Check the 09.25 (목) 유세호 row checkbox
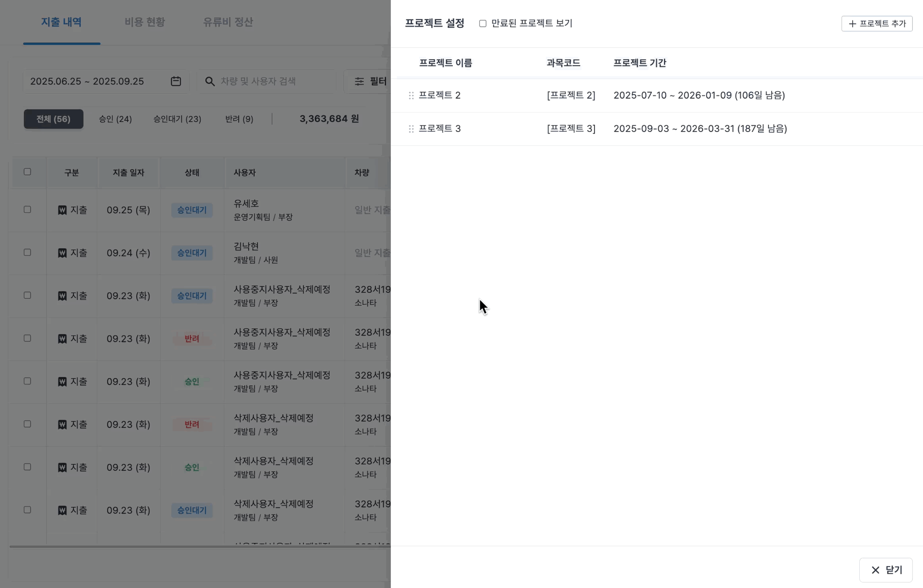Image resolution: width=923 pixels, height=588 pixels. tap(27, 210)
